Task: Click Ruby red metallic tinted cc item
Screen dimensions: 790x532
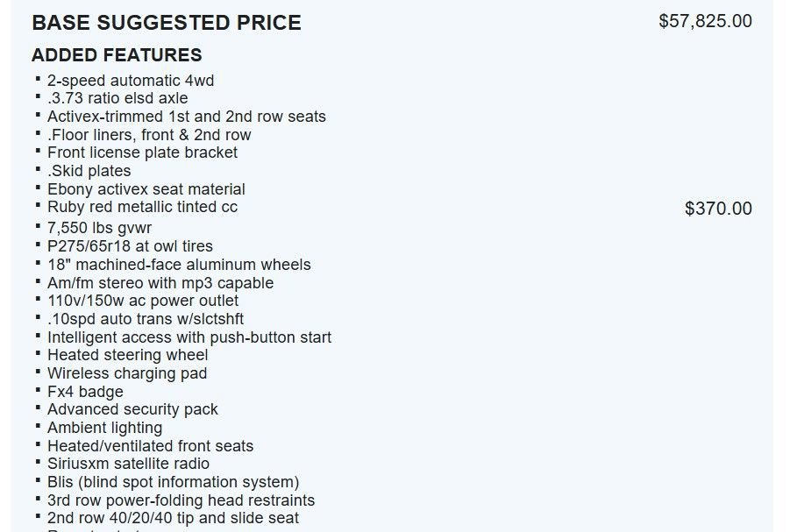Action: point(142,207)
